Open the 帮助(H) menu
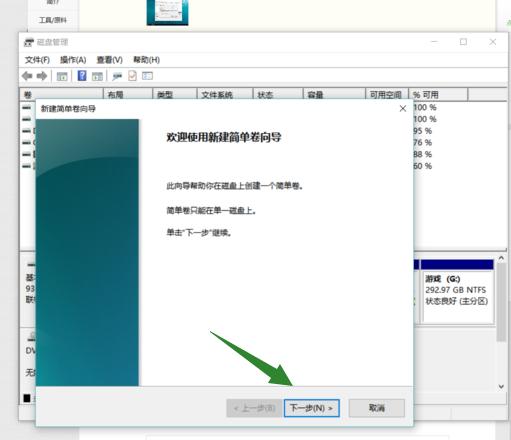 click(x=146, y=60)
